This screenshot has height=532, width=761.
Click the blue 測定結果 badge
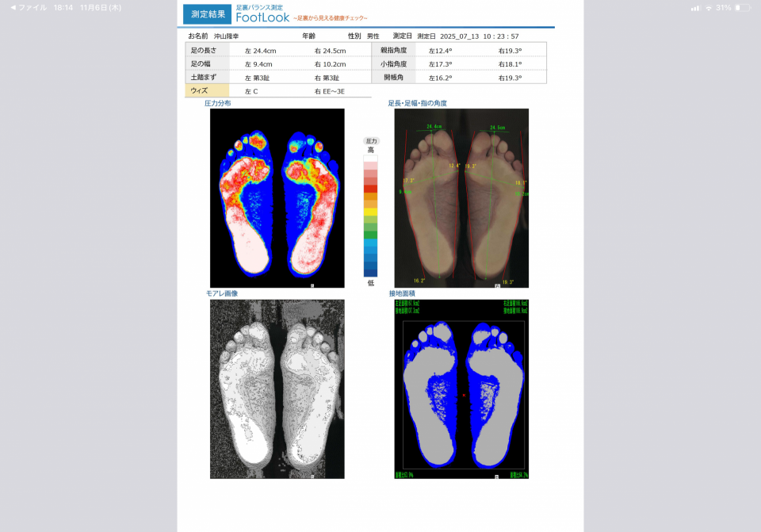pyautogui.click(x=208, y=14)
